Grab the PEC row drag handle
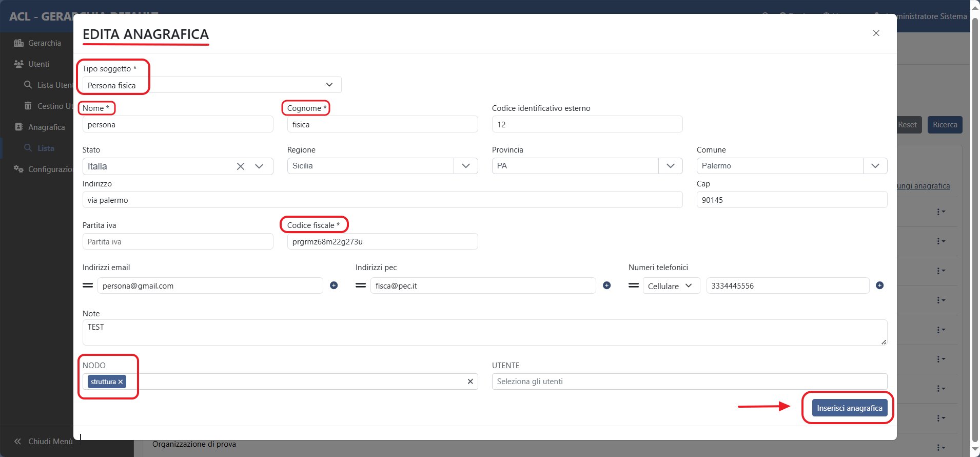The height and width of the screenshot is (457, 980). [x=361, y=285]
